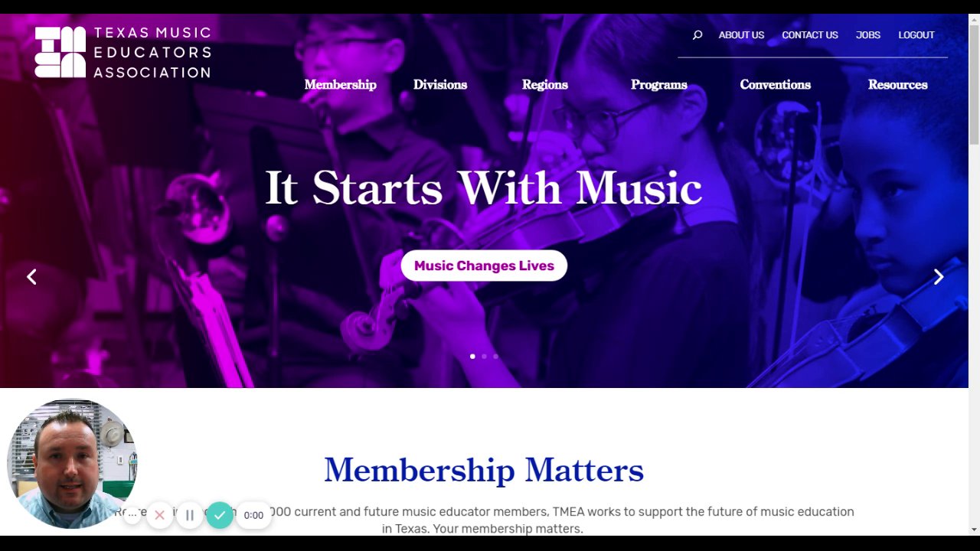This screenshot has width=980, height=551.
Task: Advance to next slide arrow
Action: (939, 277)
